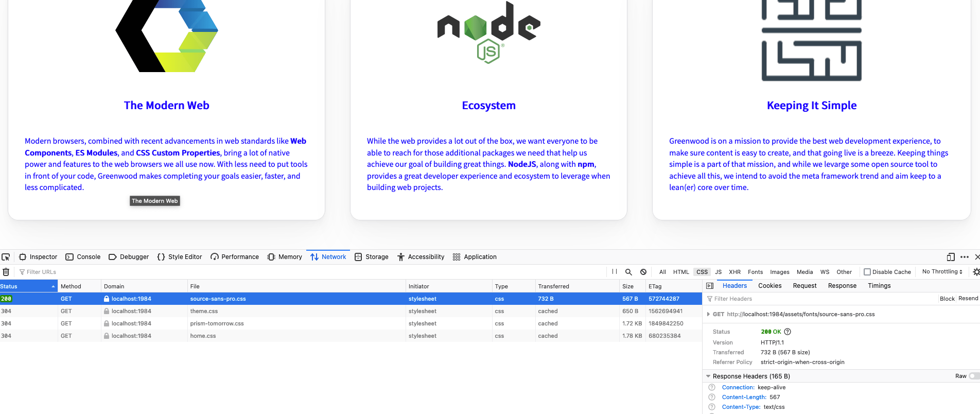
Task: Sort by the Status column header
Action: (x=28, y=286)
